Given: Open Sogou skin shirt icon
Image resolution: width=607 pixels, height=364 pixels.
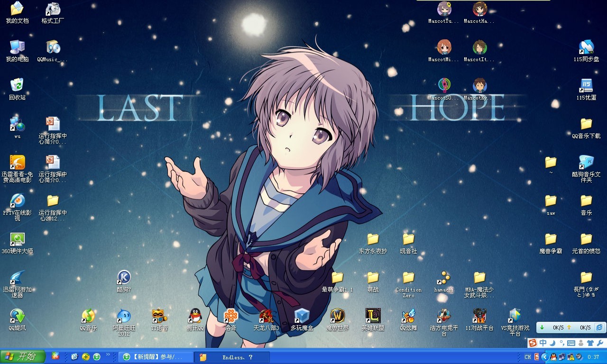Looking at the screenshot, I should 590,343.
